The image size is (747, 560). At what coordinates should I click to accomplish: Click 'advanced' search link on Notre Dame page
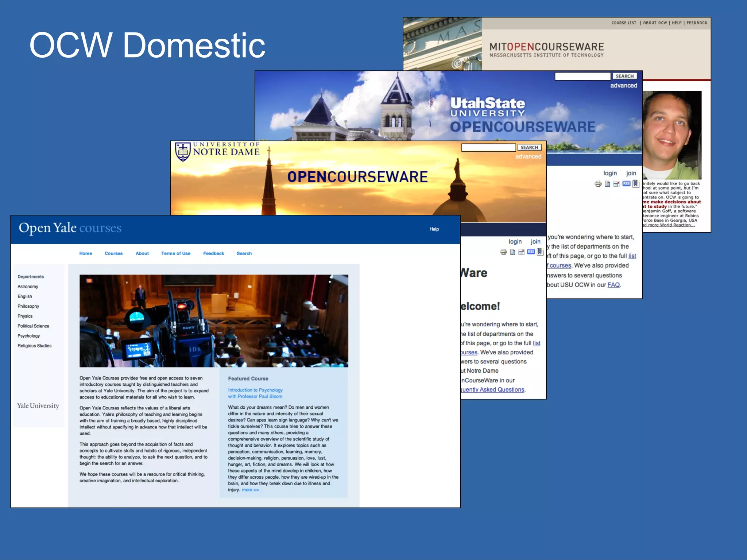point(528,156)
